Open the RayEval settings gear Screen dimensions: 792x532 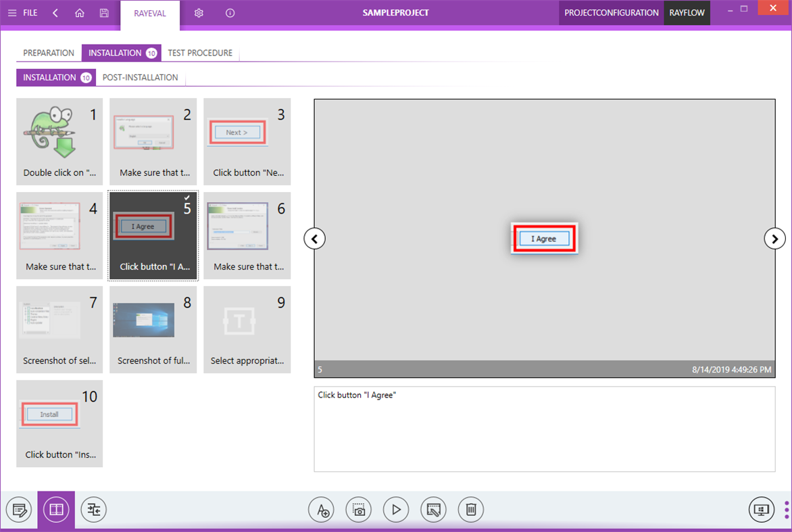[x=199, y=12]
